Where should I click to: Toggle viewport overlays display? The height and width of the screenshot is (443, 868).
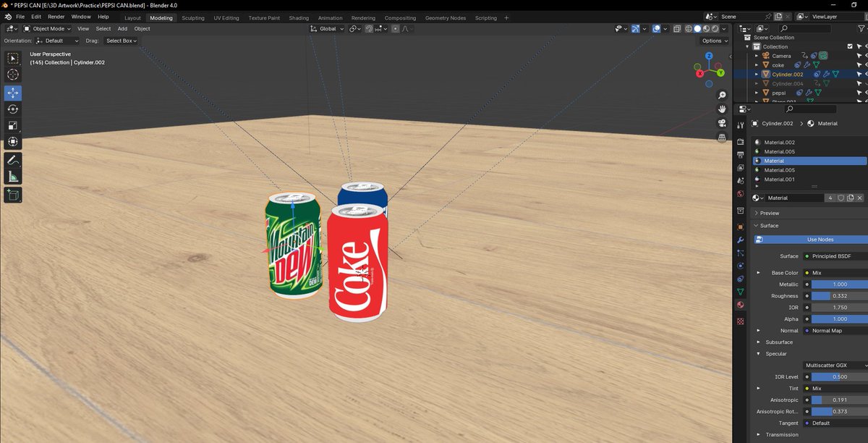point(656,29)
